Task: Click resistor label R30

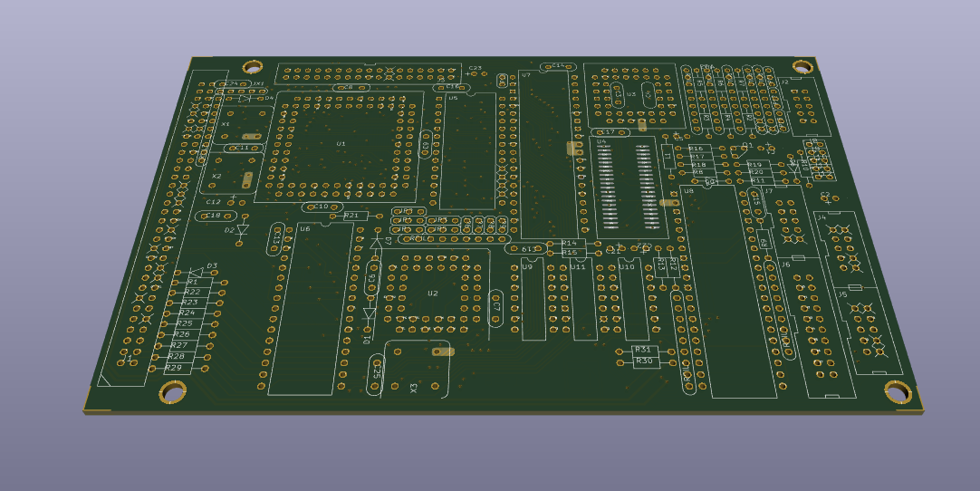Action: tap(644, 361)
